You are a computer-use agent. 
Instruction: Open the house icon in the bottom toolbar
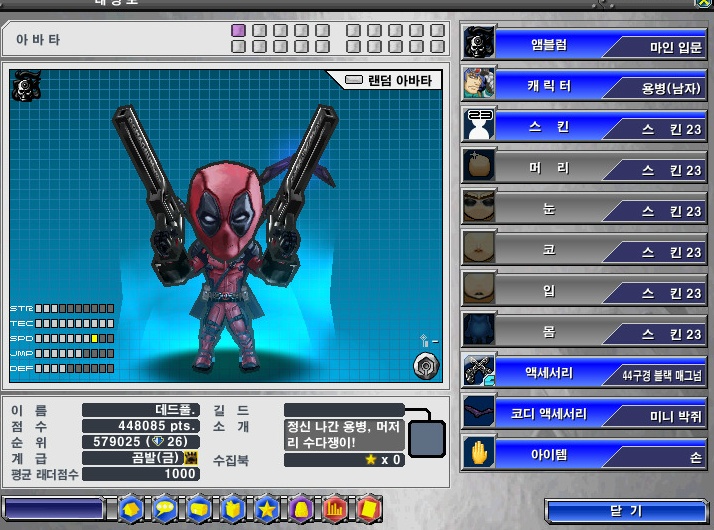point(131,509)
